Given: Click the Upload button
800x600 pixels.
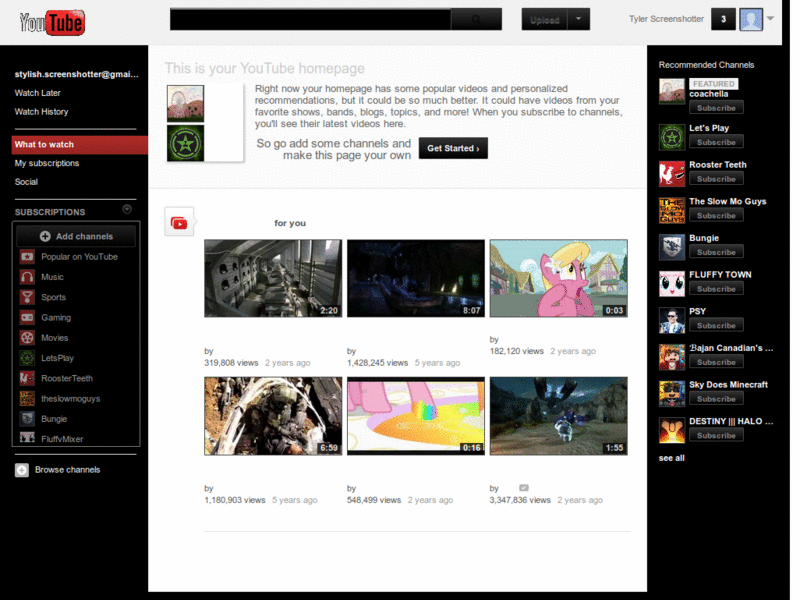Looking at the screenshot, I should pos(544,19).
